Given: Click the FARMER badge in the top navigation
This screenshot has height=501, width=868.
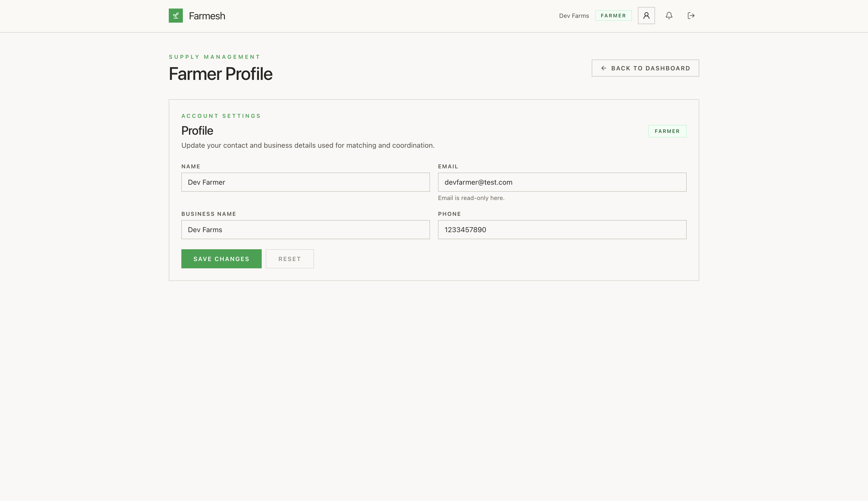Looking at the screenshot, I should tap(613, 16).
